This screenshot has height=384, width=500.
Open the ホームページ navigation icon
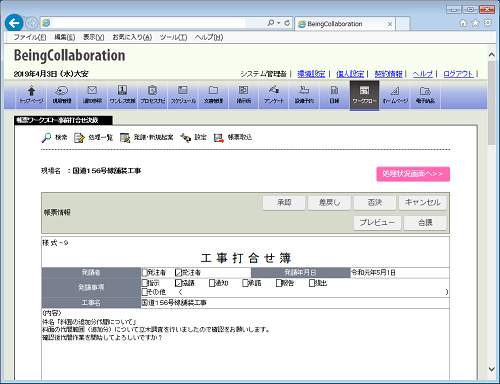point(395,95)
